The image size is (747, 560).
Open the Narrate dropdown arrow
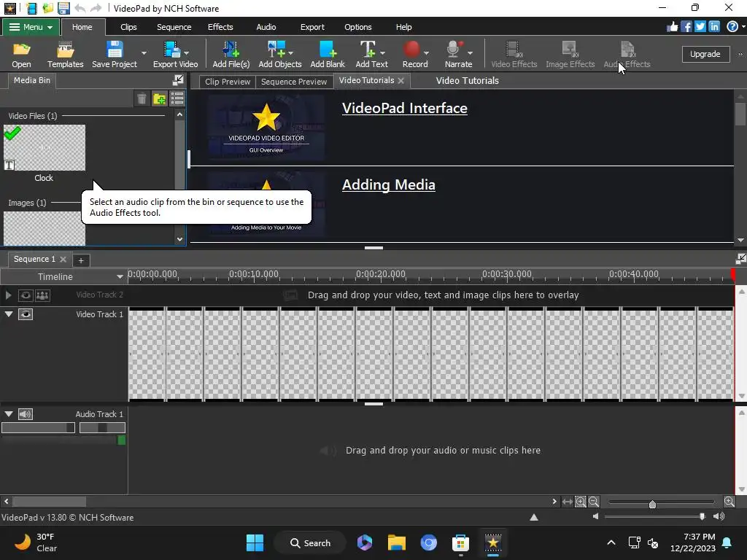pos(471,52)
